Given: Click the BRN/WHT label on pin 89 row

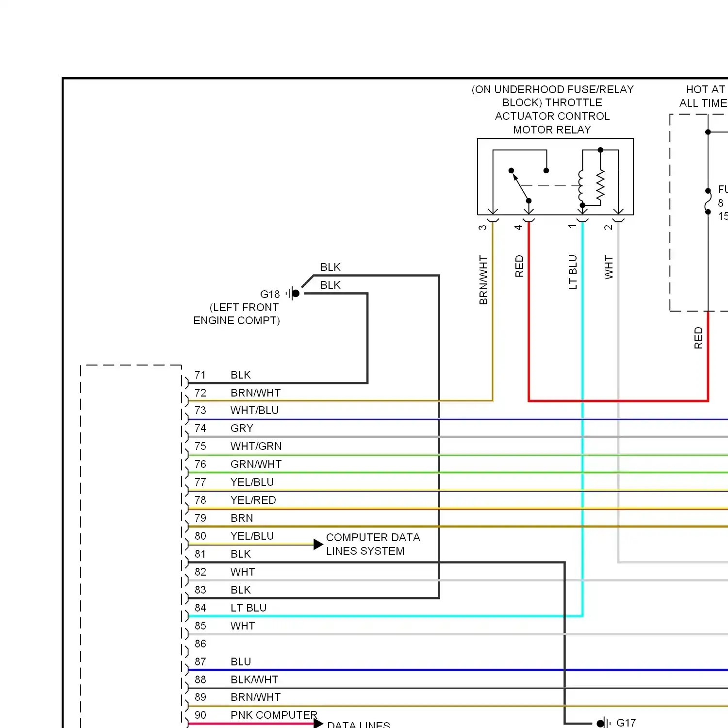Looking at the screenshot, I should (255, 697).
